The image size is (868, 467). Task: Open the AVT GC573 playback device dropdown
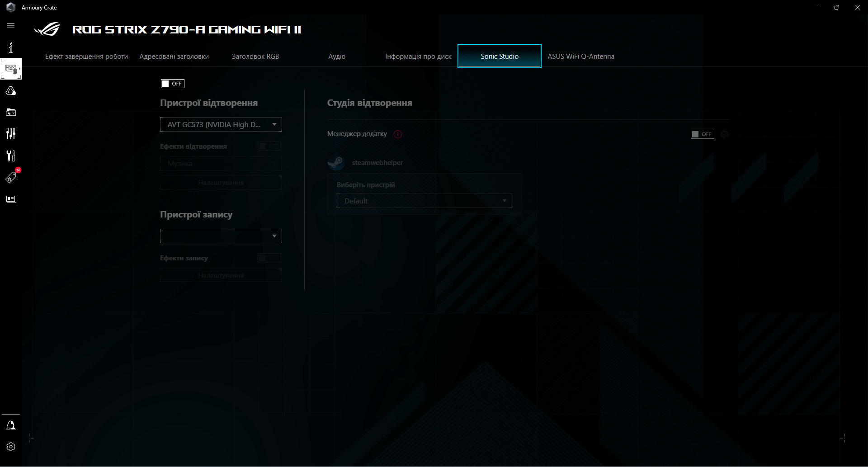(221, 124)
